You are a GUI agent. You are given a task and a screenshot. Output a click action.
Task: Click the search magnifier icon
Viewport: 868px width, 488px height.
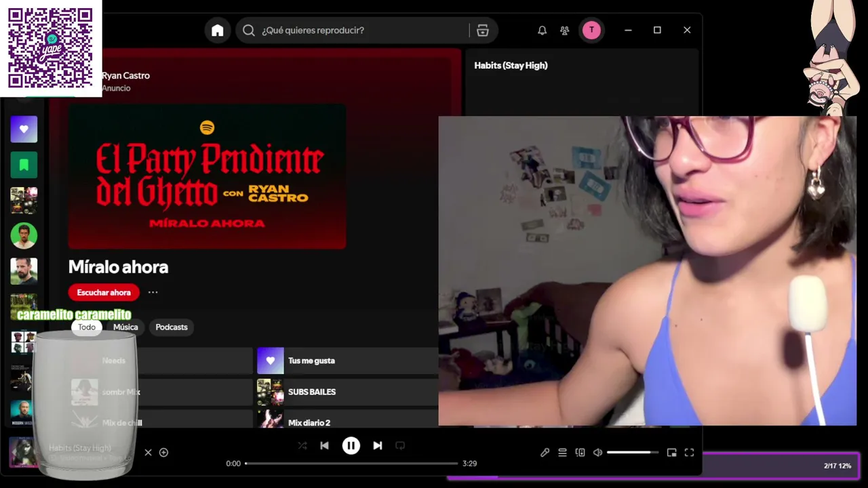(249, 30)
